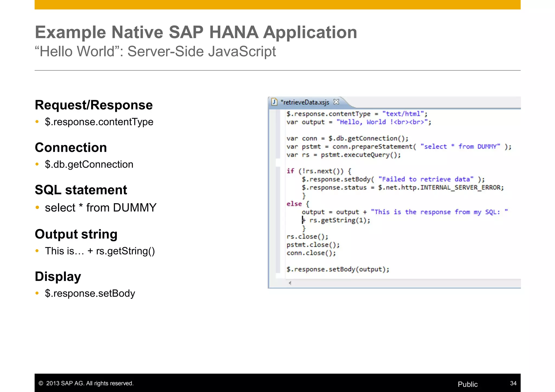Click the JavaScript file icon on retrieveData.xsjs tab
This screenshot has width=555, height=392.
[274, 102]
